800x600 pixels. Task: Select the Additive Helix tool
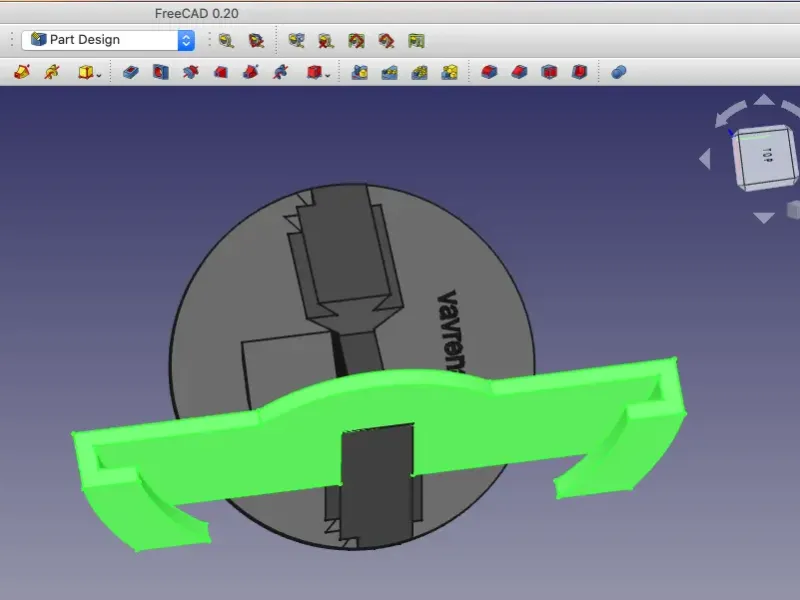coord(52,72)
